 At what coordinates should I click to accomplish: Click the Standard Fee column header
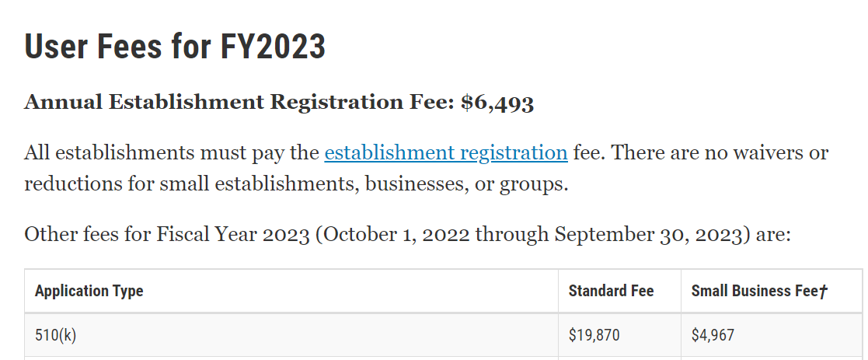[611, 291]
